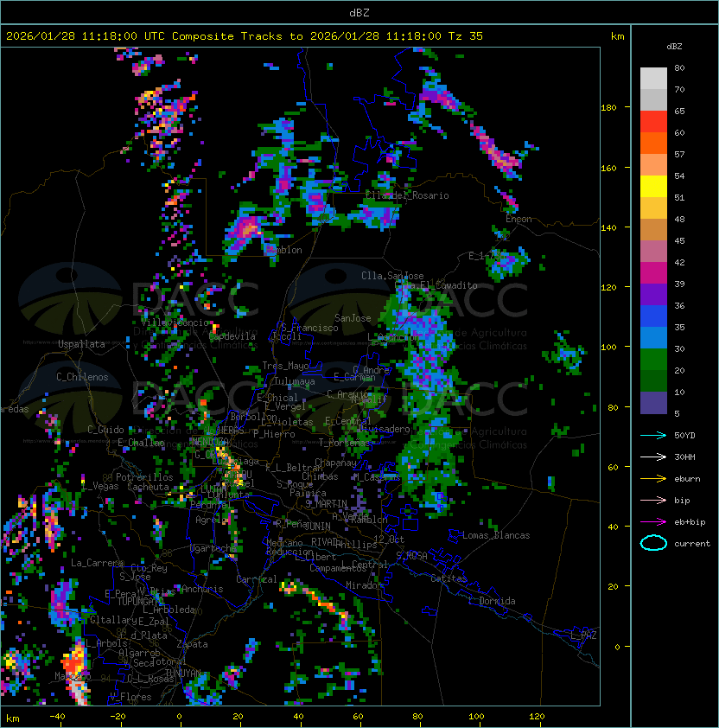Click the '12_Oct' map label
Screen dimensions: 719x728
click(389, 540)
